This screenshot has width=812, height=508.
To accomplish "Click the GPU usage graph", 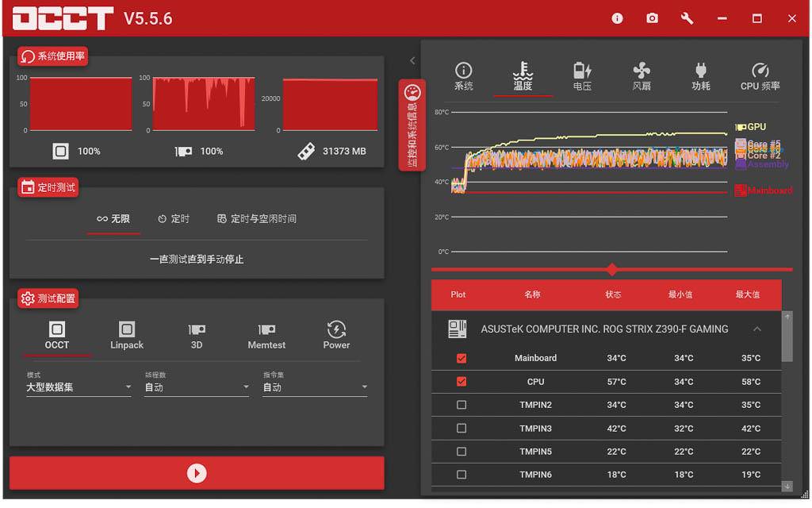I will (x=204, y=104).
